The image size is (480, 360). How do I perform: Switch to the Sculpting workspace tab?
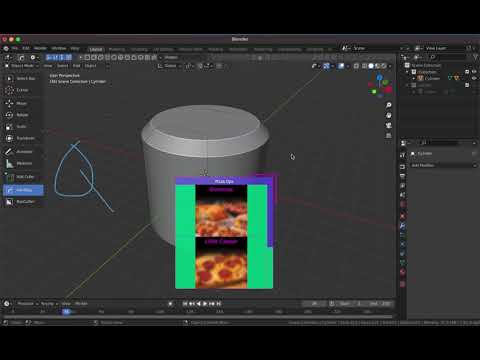coord(139,49)
